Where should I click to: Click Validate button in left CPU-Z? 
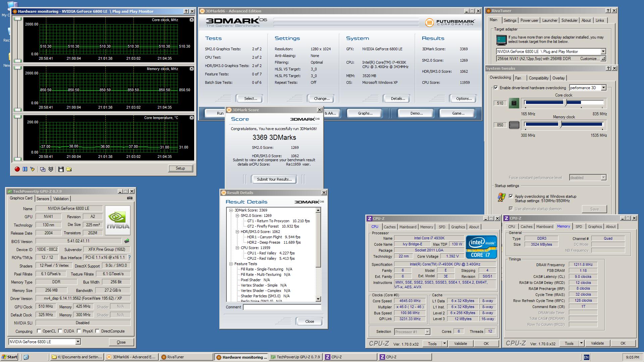[x=461, y=344]
